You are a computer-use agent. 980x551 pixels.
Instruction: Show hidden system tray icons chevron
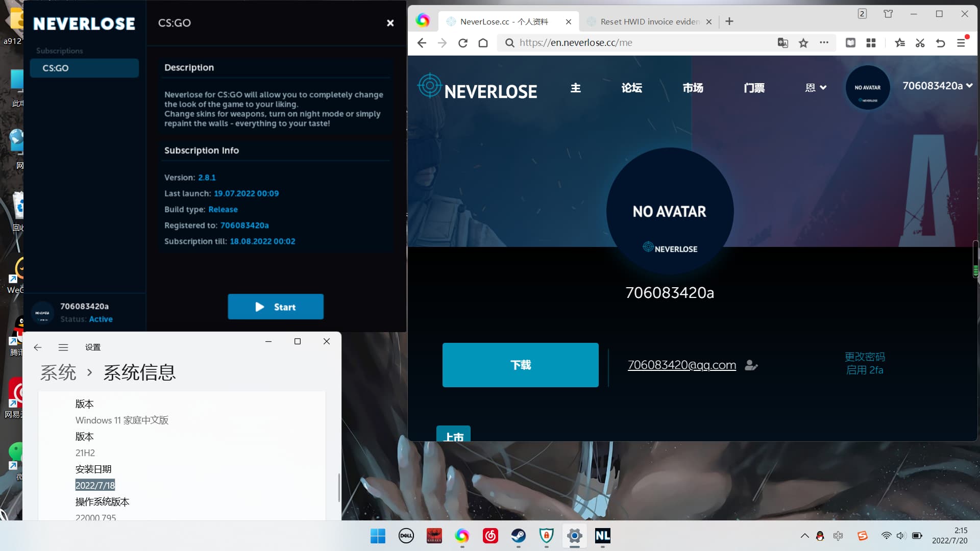[x=804, y=536]
